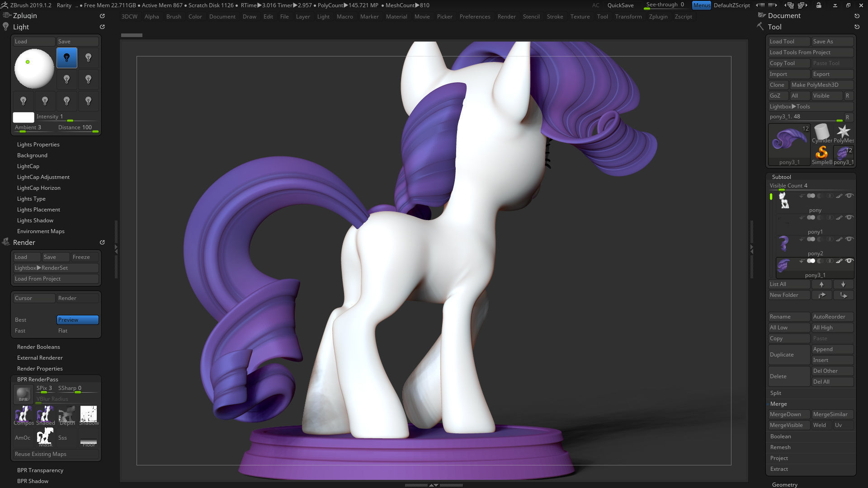Viewport: 868px width, 488px height.
Task: Expand LightCap section
Action: pos(28,166)
